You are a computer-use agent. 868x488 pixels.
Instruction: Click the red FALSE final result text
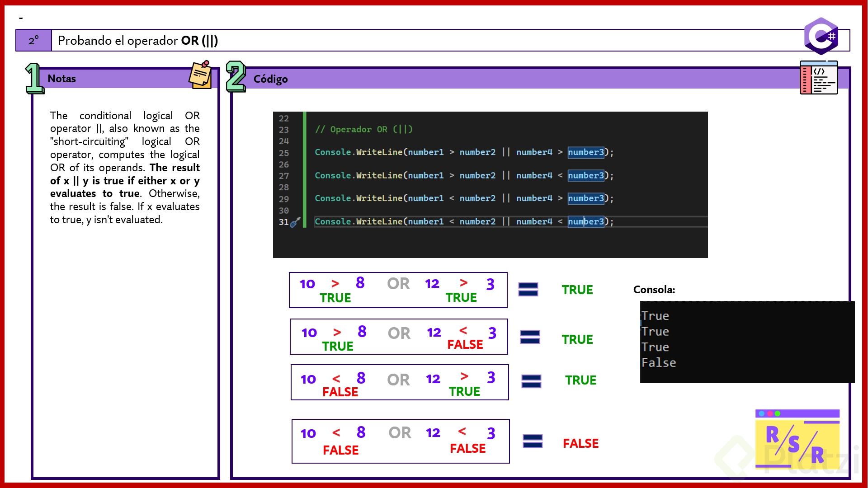pyautogui.click(x=580, y=444)
